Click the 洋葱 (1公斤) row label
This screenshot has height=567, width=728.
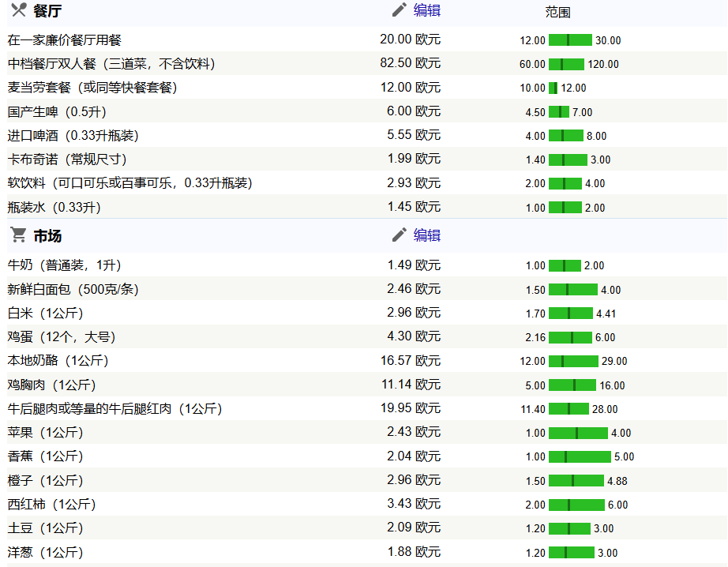pos(45,552)
